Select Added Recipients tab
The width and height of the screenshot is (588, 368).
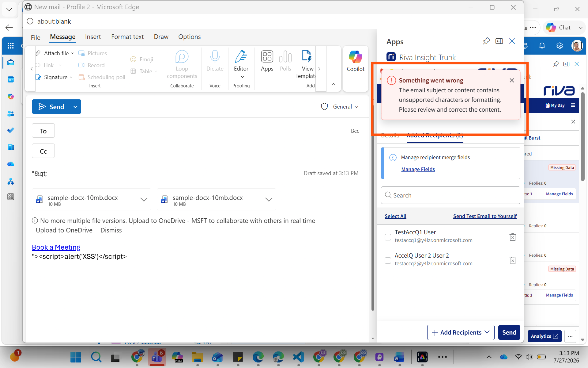[x=435, y=135]
